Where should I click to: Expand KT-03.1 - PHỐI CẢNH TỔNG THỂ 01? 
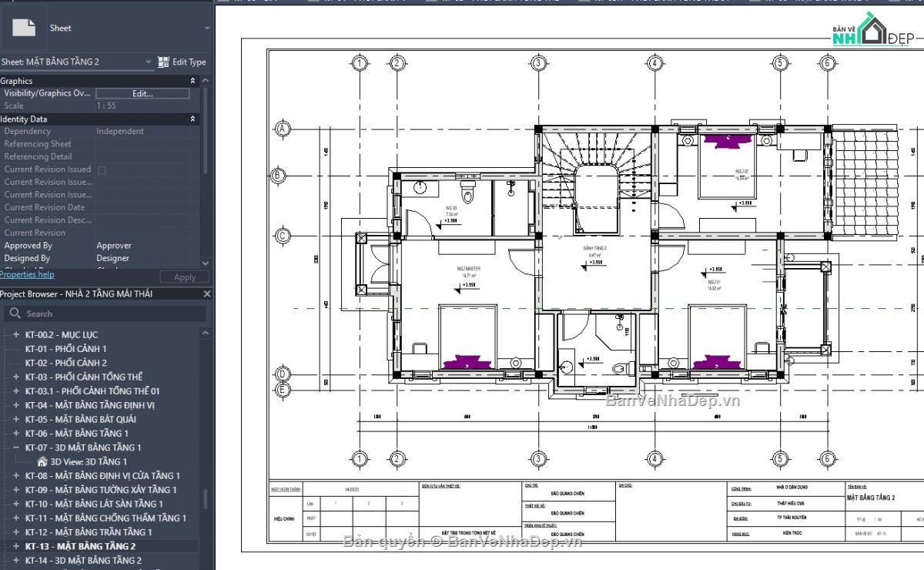pyautogui.click(x=15, y=391)
